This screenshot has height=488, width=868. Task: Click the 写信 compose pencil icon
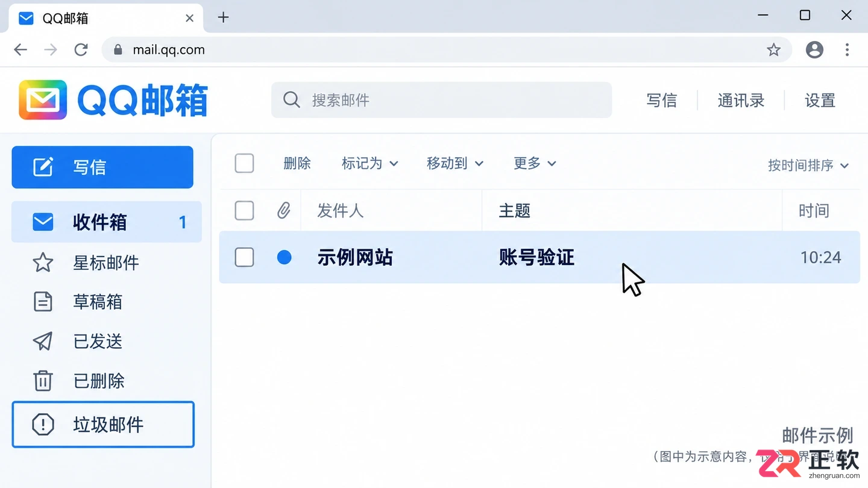point(43,167)
